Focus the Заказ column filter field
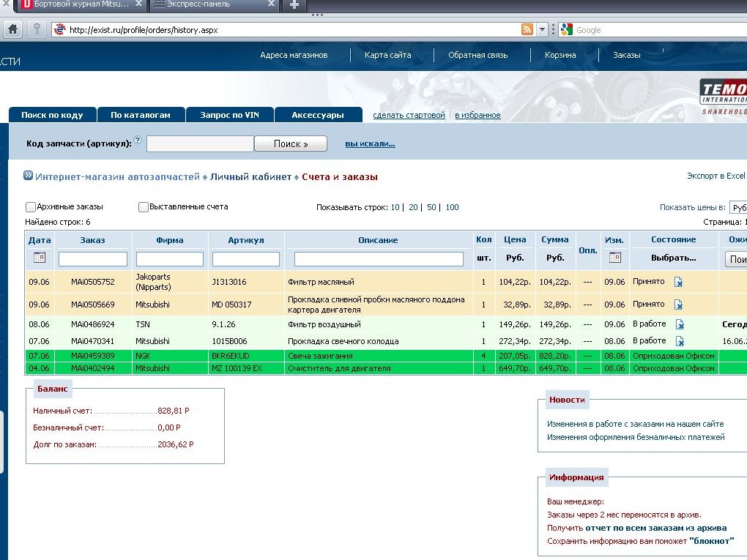Viewport: 747px width, 560px height. (x=93, y=259)
